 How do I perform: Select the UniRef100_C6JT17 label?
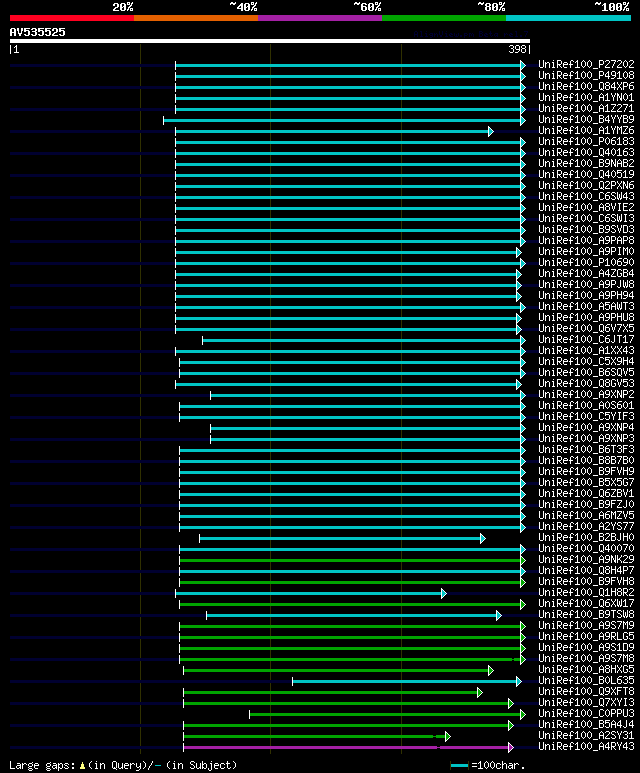click(586, 340)
